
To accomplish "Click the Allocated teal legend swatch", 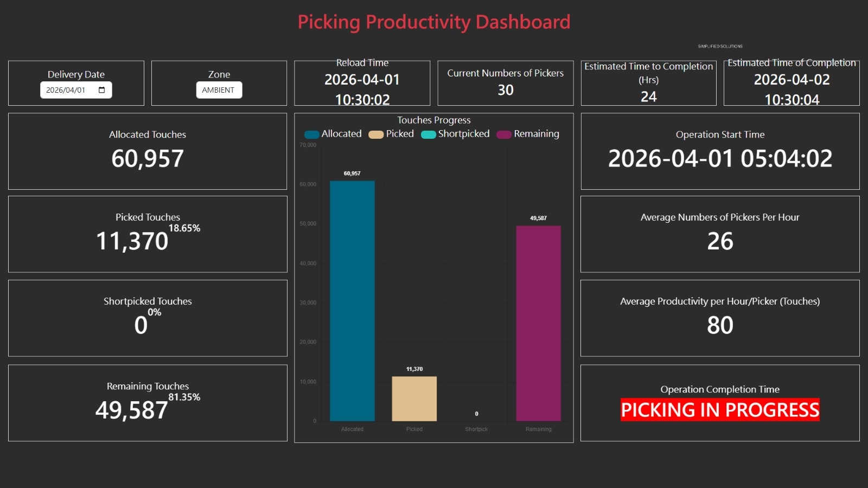I will pos(311,133).
